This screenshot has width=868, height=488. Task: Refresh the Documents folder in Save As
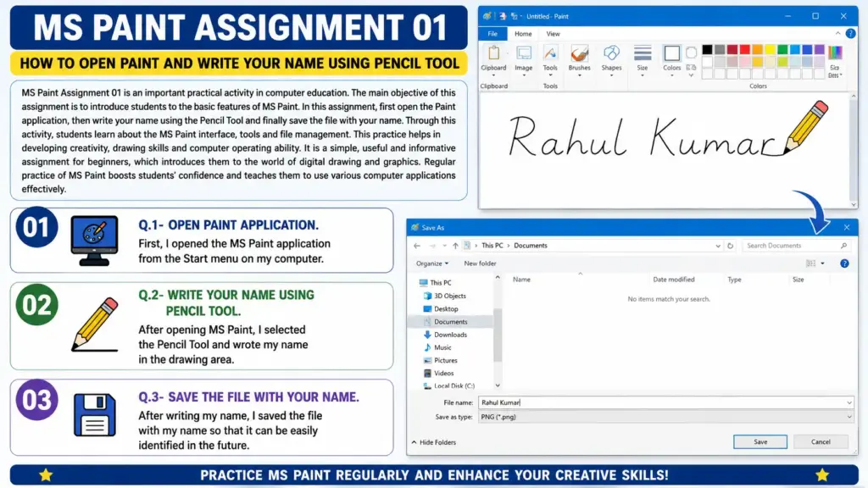pyautogui.click(x=730, y=246)
